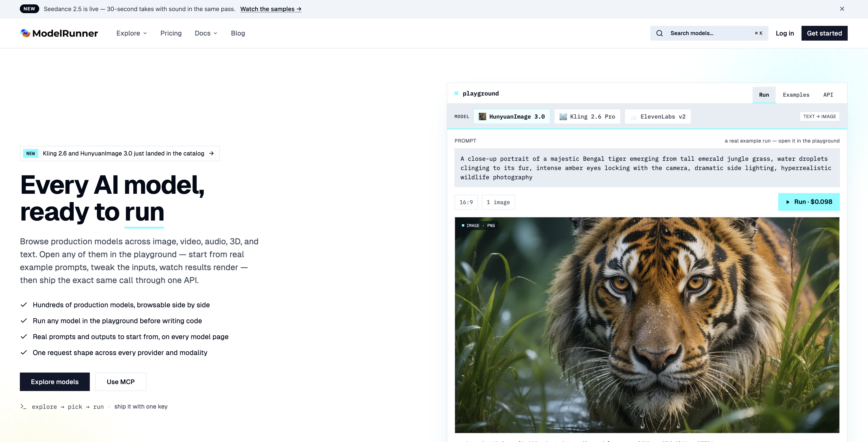Viewport: 868px width, 442px height.
Task: Click checkmark beside Real prompts and outputs
Action: pos(24,337)
